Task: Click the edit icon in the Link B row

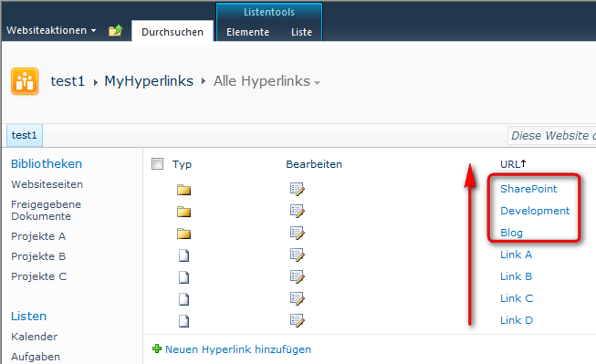Action: (x=298, y=276)
